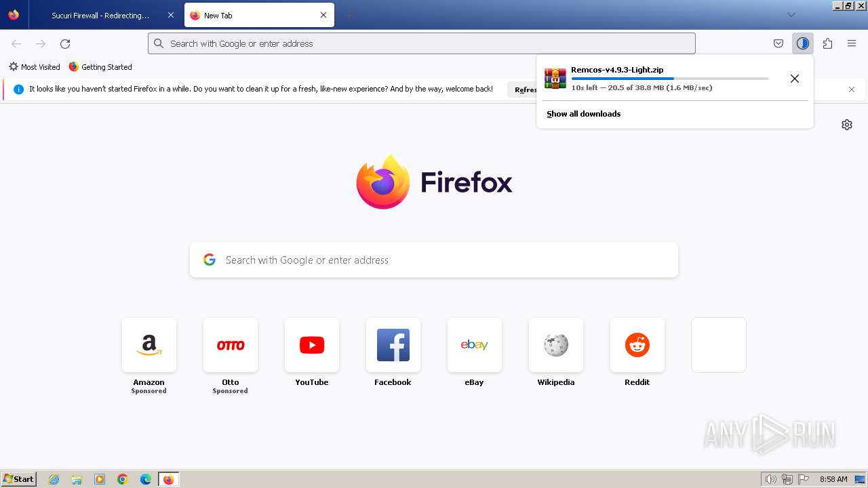This screenshot has height=488, width=868.
Task: Click the Firefox taskbar button
Action: pos(169,479)
